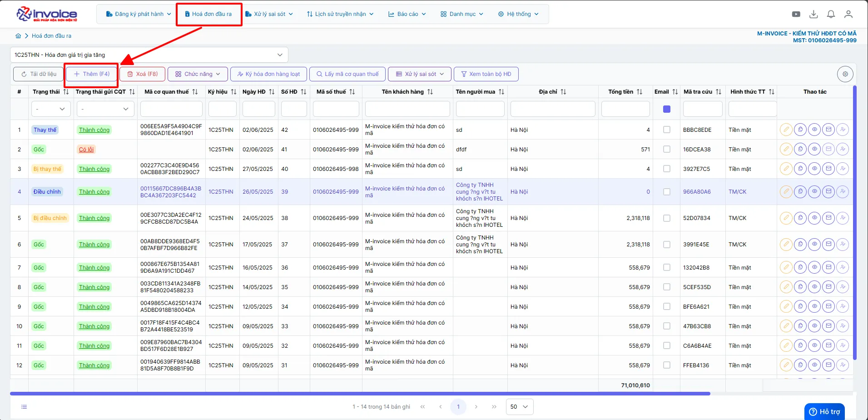
Task: Click the home icon in breadcrumb
Action: (x=18, y=36)
